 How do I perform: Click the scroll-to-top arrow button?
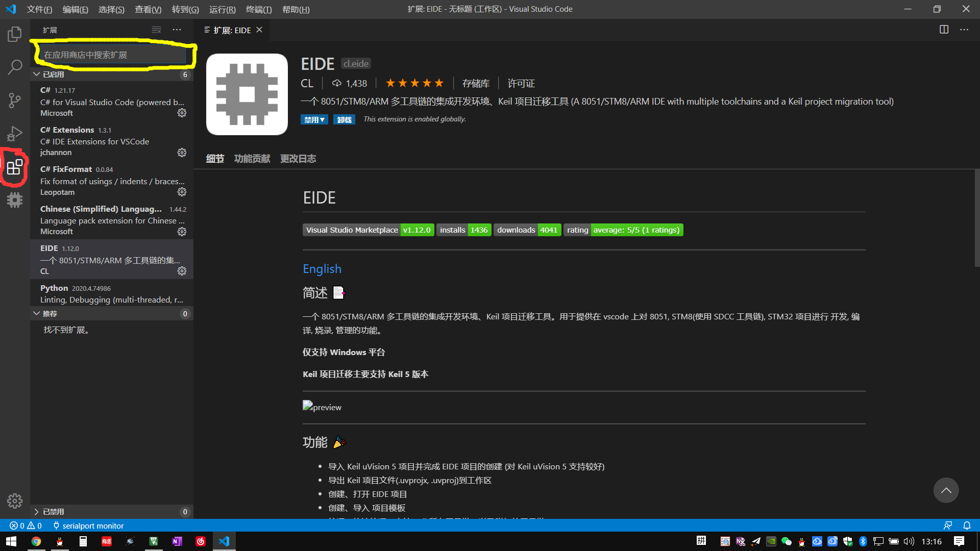tap(946, 490)
